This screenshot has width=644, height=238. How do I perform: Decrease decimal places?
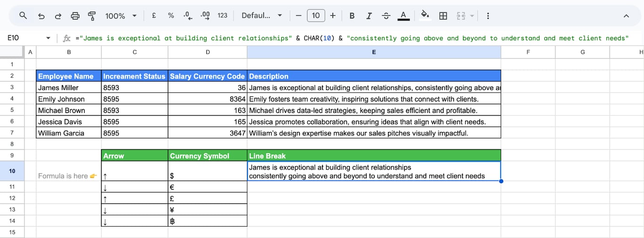coord(188,16)
